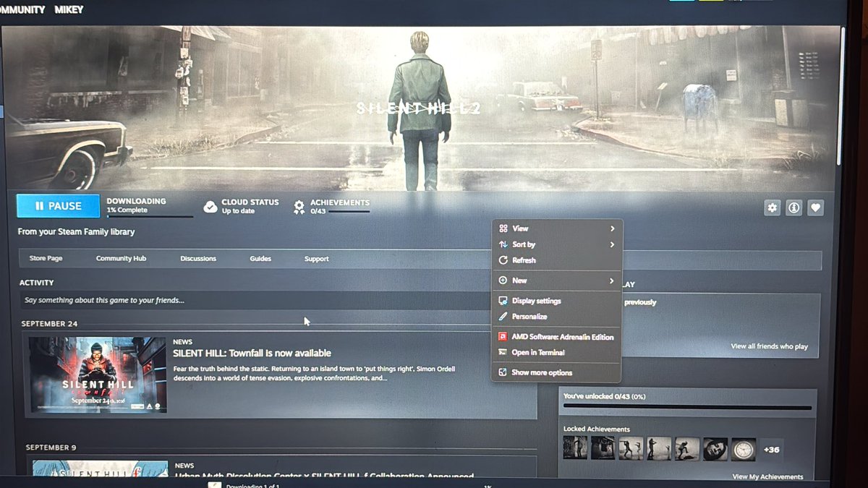Click the 'Say something about this game' field

coord(255,300)
